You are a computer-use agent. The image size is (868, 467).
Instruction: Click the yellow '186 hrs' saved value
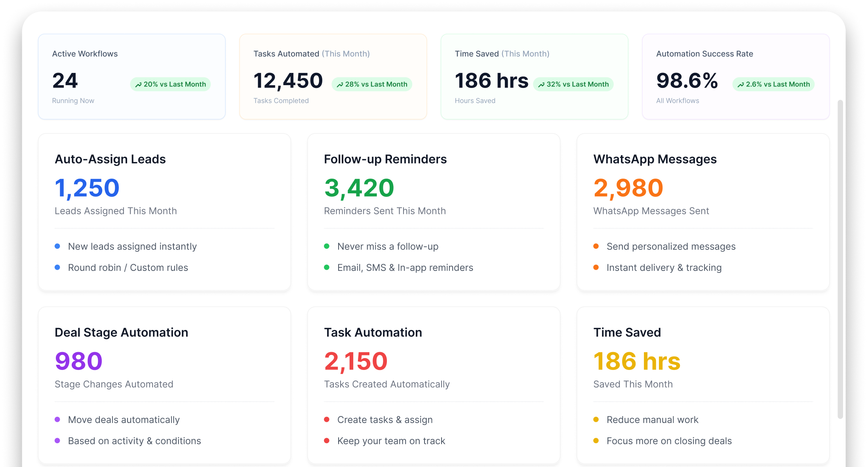click(x=637, y=361)
